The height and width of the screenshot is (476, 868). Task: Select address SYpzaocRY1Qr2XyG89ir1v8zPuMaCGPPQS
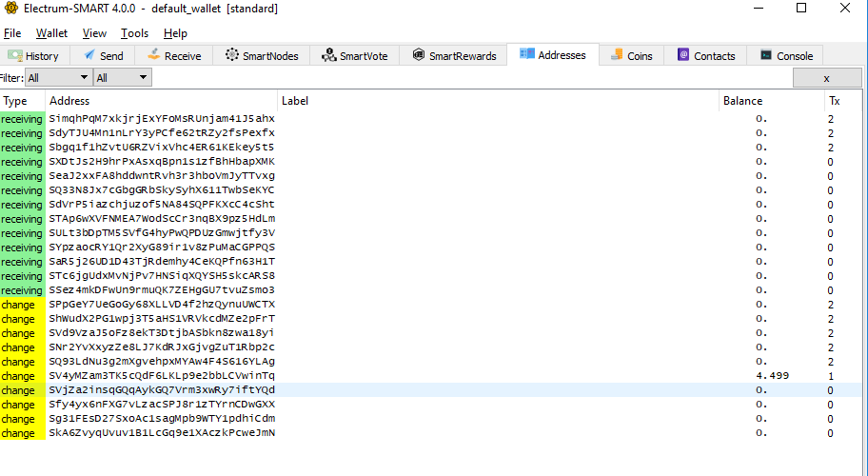click(x=162, y=248)
